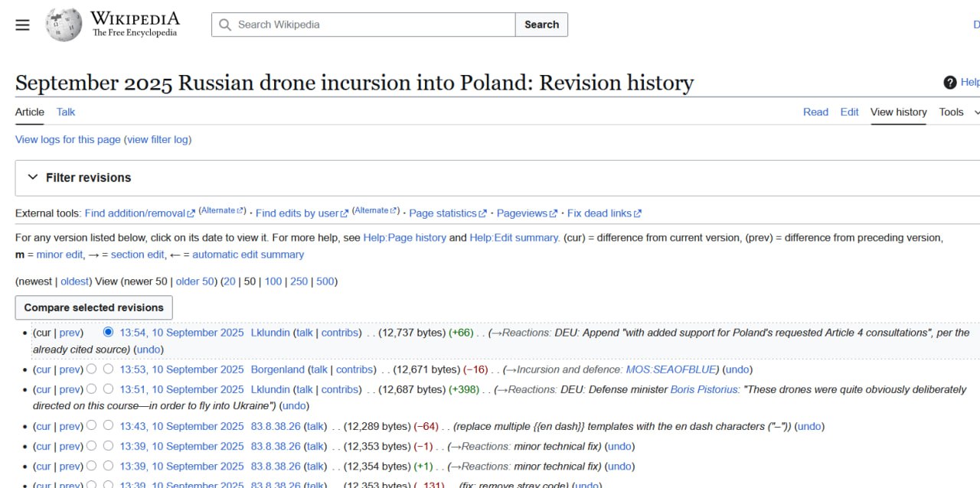Show 500 revisions per page
Screen dimensions: 980x488
[x=325, y=281]
